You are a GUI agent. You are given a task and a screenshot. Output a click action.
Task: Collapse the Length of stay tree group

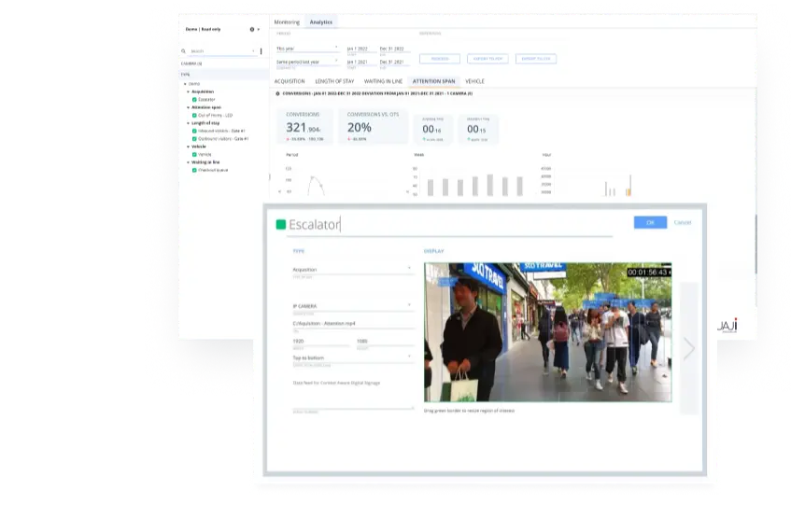point(189,123)
